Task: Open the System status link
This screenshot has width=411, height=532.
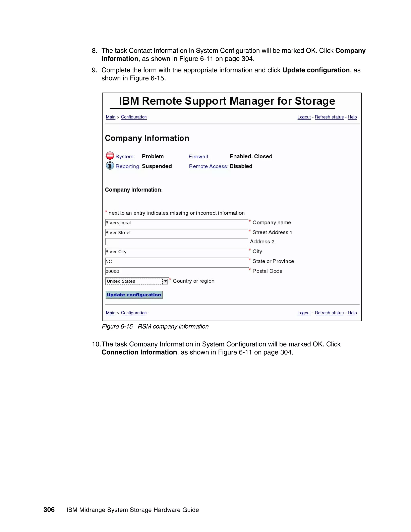Action: [125, 157]
